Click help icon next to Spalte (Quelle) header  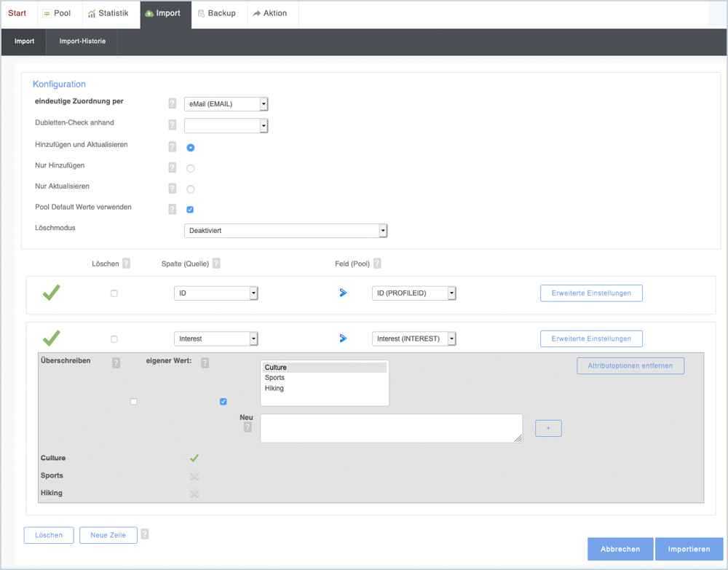click(x=216, y=264)
